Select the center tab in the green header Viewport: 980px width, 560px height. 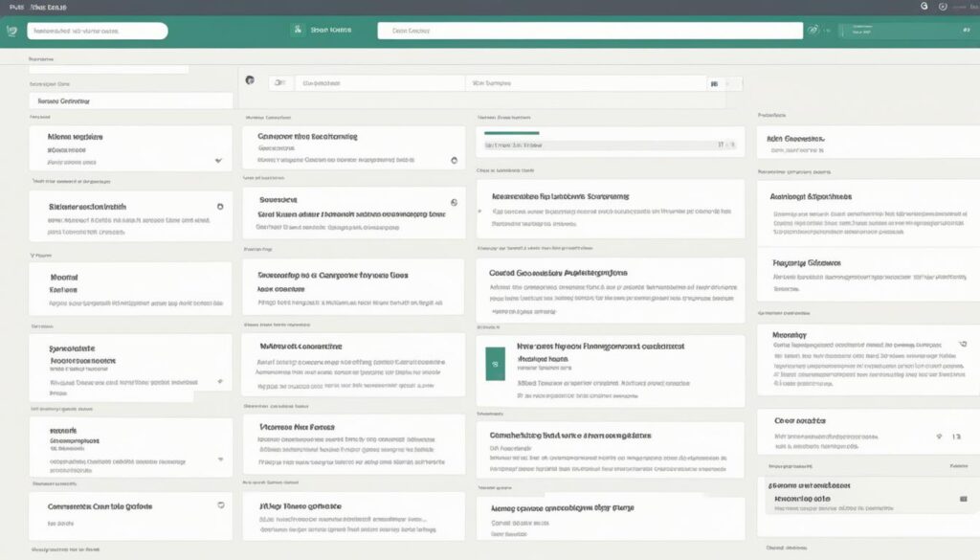point(332,31)
